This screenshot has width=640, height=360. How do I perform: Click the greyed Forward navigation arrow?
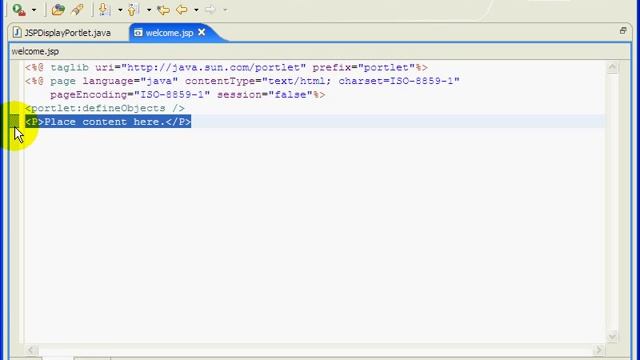210,9
